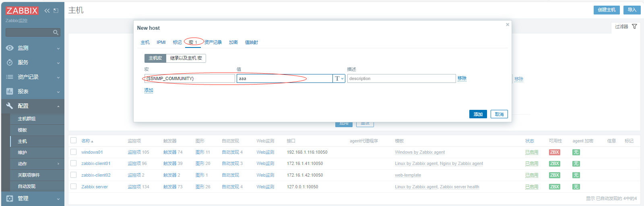
Task: Open macro value type dropdown
Action: (339, 78)
